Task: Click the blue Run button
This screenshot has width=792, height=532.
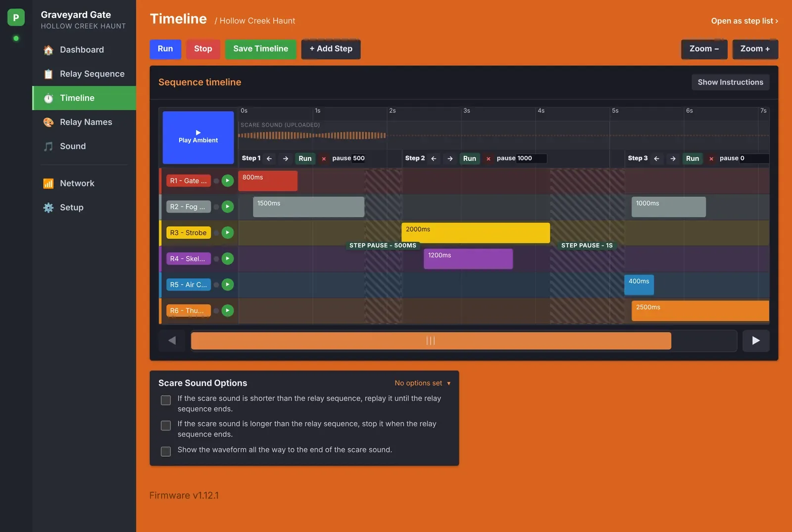Action: tap(165, 49)
